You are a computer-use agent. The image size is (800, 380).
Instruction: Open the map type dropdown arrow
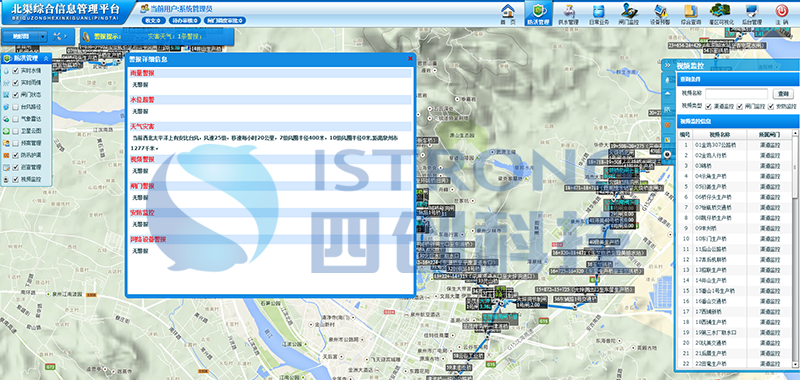(x=42, y=36)
